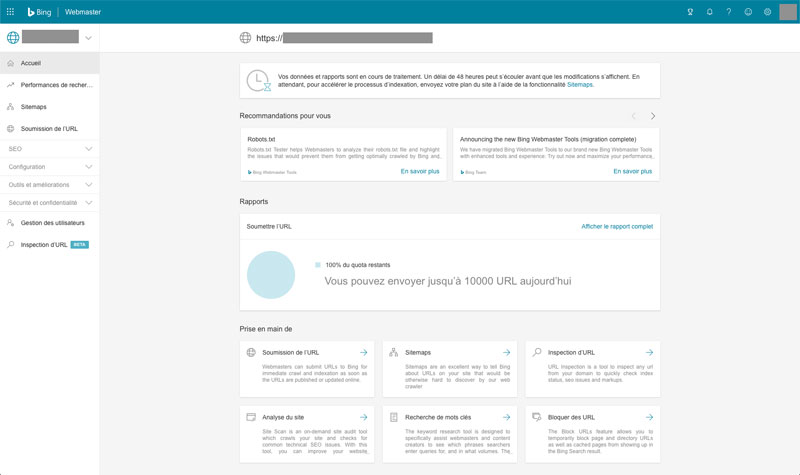Image resolution: width=800 pixels, height=475 pixels.
Task: Expand the SEO section chevron
Action: [89, 149]
